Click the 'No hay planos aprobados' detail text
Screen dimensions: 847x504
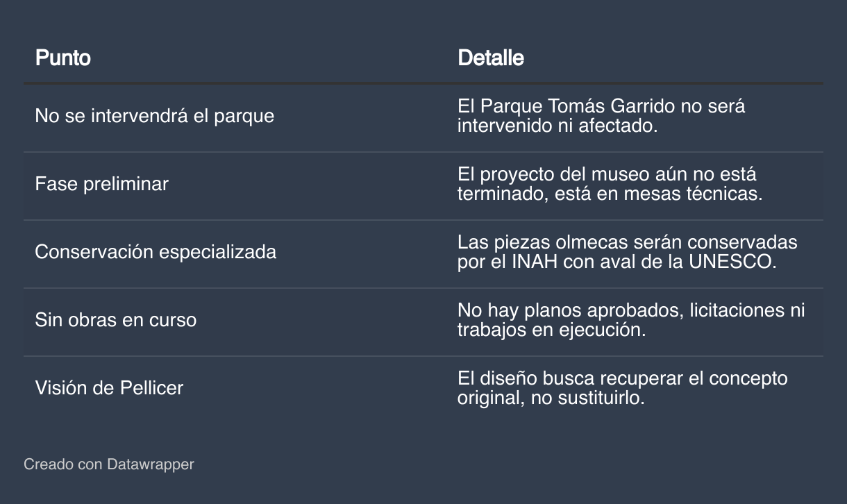[x=630, y=311]
